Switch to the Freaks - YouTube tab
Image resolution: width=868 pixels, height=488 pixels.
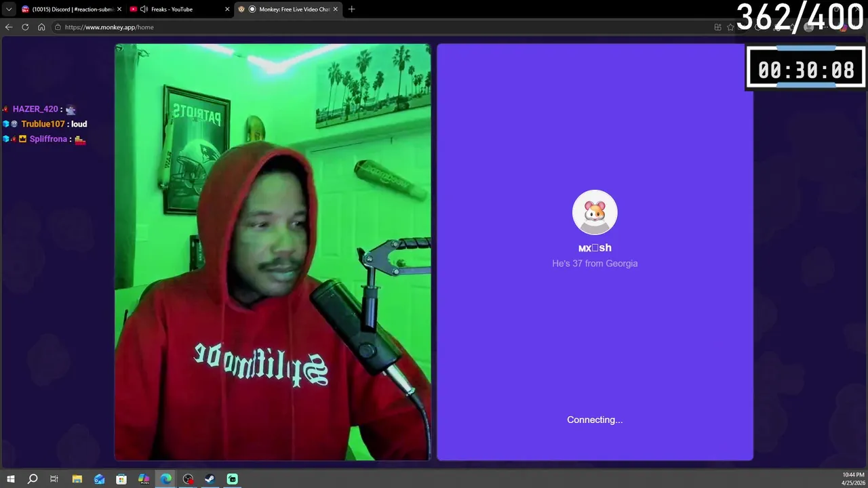click(x=179, y=9)
